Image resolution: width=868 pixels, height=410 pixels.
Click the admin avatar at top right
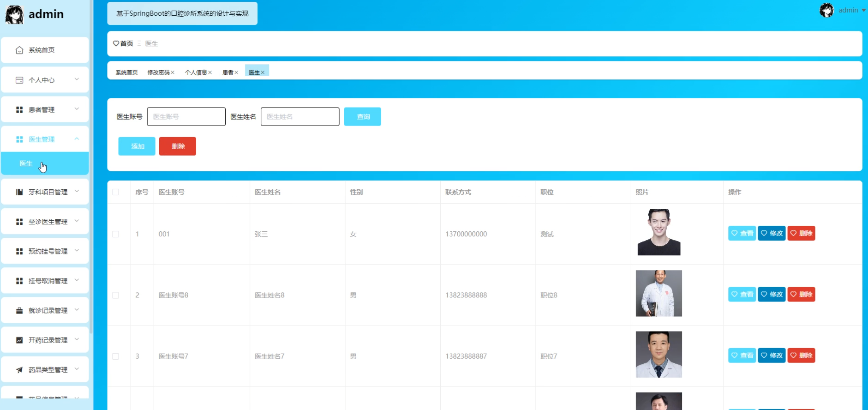[x=826, y=10]
